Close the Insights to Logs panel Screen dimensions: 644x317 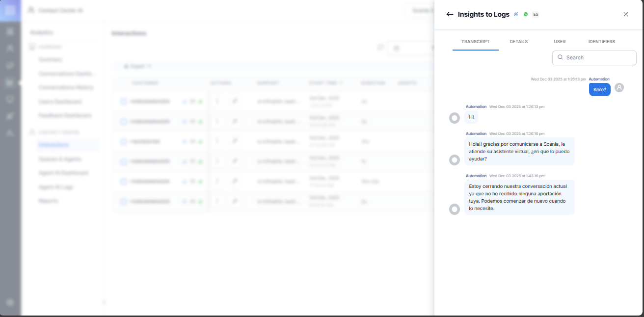pyautogui.click(x=626, y=14)
